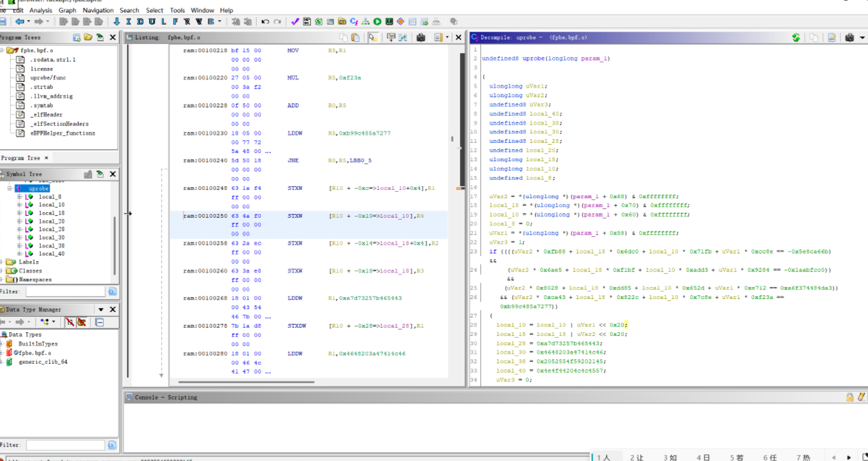Click create default tree icon in Program Trees
This screenshot has height=461, width=868.
point(77,37)
